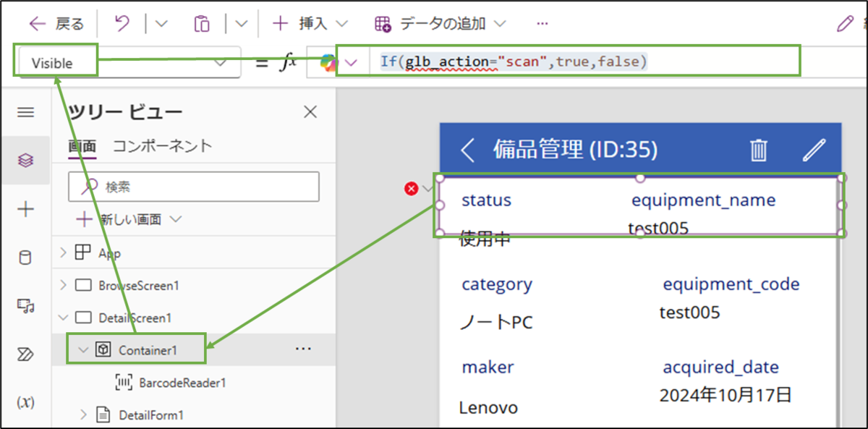
Task: Click the acquired_date field label
Action: pos(721,367)
